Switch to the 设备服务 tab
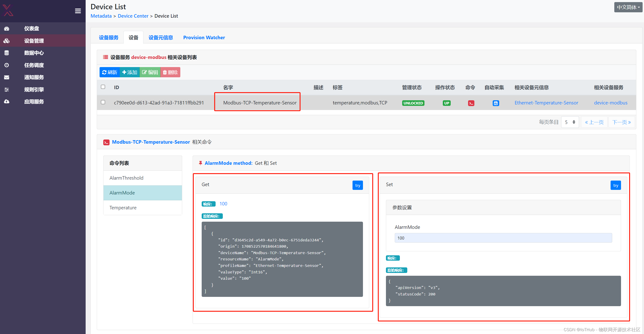This screenshot has width=644, height=334. pyautogui.click(x=109, y=38)
